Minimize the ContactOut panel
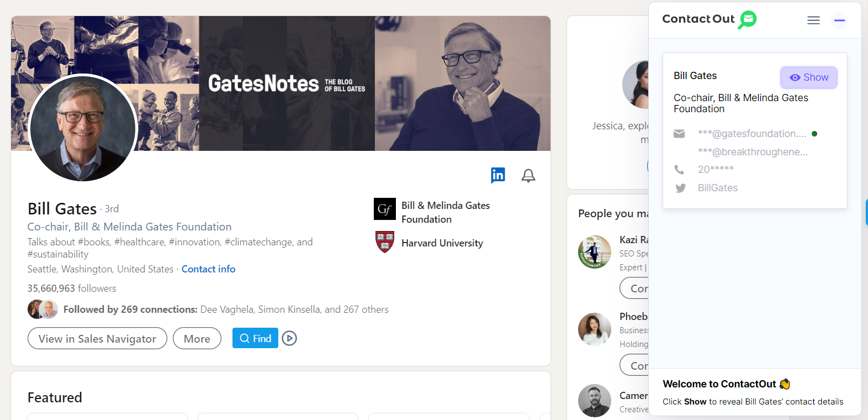The height and width of the screenshot is (420, 868). 839,20
